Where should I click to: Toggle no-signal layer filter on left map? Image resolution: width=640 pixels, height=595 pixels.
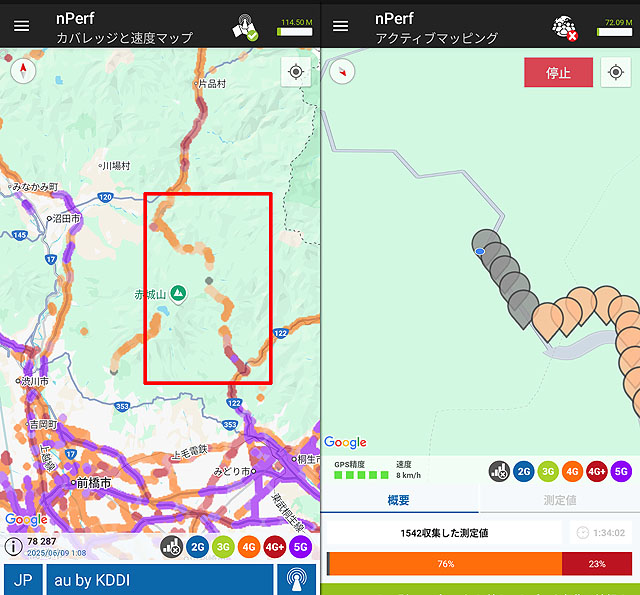(x=171, y=547)
